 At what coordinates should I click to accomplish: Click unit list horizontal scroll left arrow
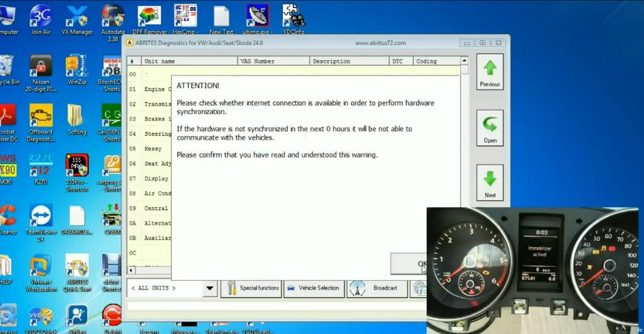click(x=132, y=270)
